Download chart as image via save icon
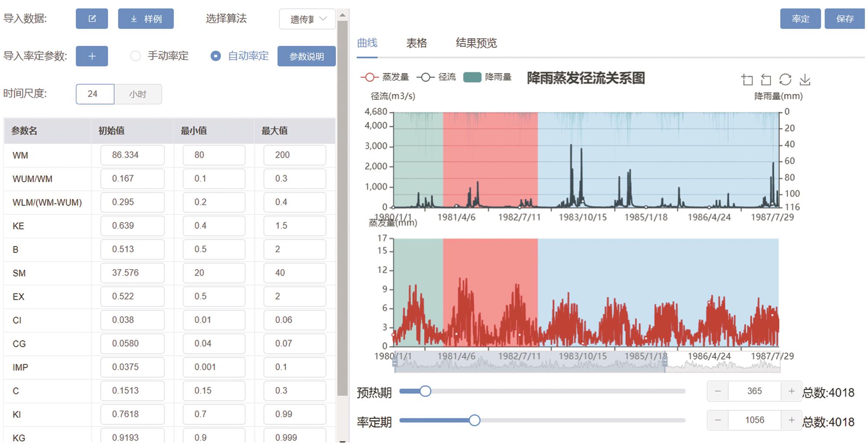This screenshot has height=447, width=868. click(804, 80)
